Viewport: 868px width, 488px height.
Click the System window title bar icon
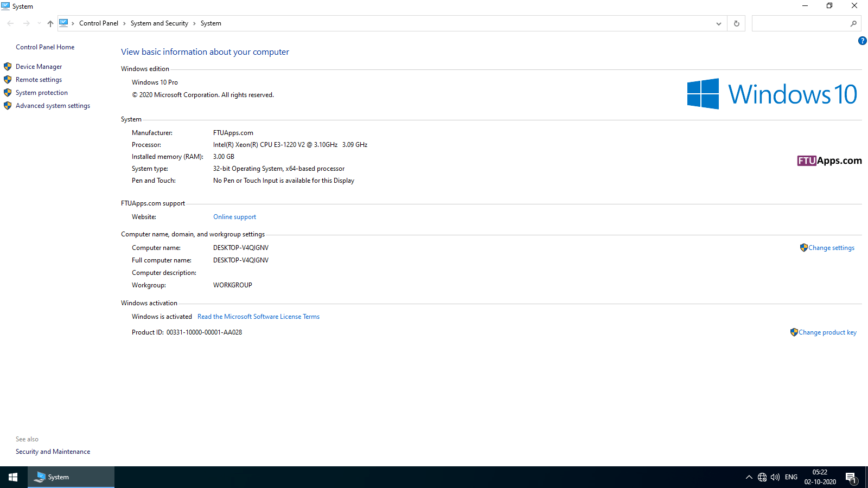click(x=5, y=6)
